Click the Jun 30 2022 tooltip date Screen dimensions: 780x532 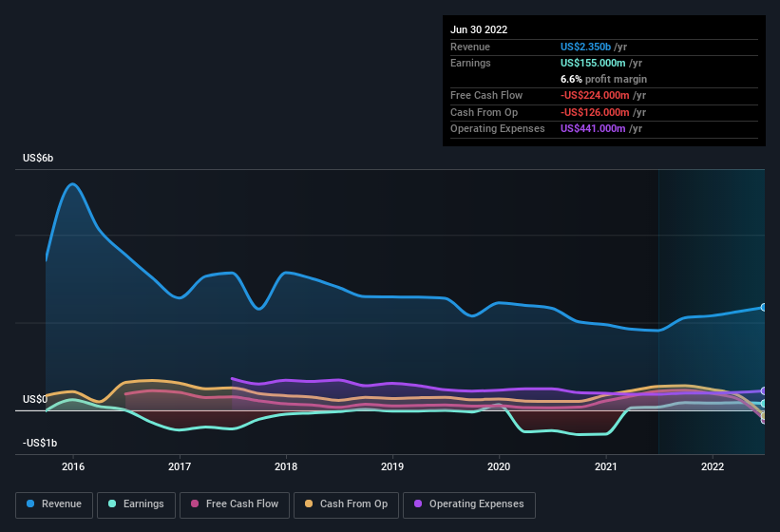[479, 29]
